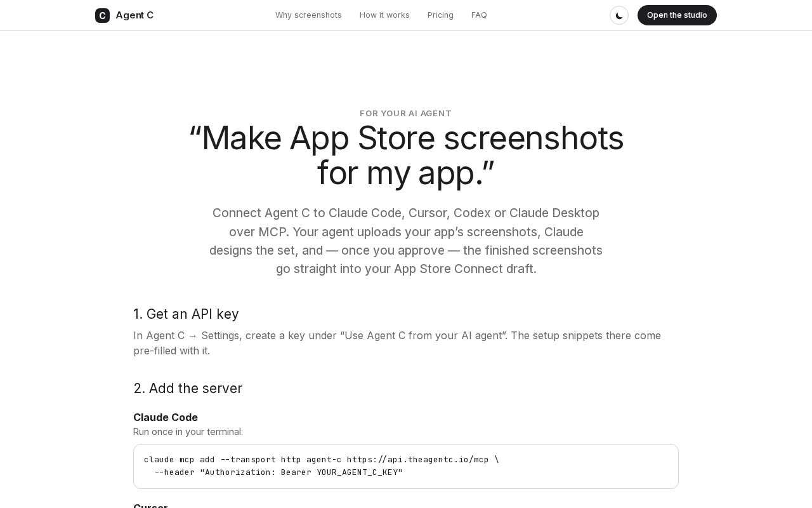Click the Agent C logo icon
The image size is (812, 508).
(x=102, y=15)
